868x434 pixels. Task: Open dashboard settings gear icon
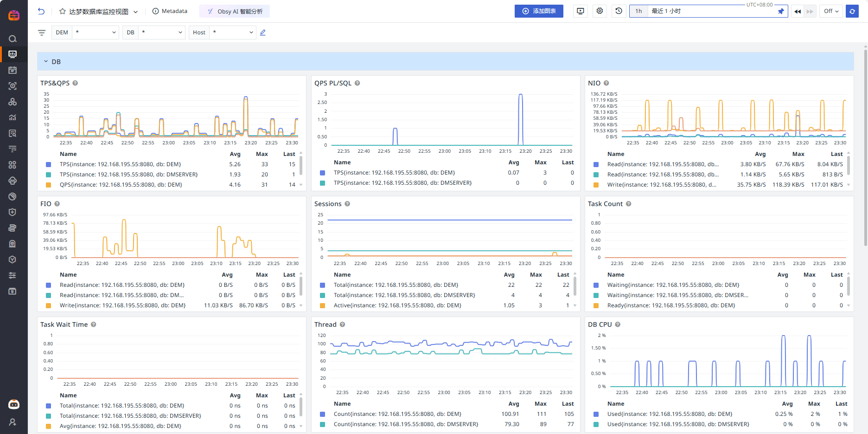click(x=600, y=11)
